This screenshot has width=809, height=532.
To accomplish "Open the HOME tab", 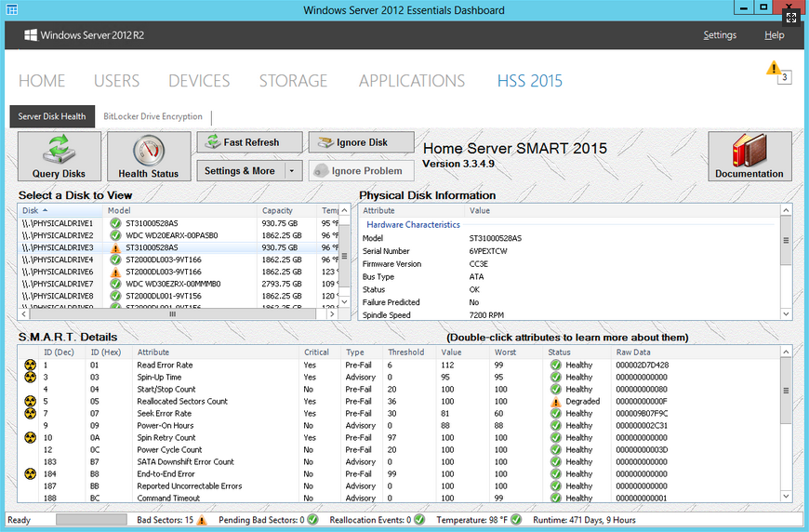I will 42,81.
